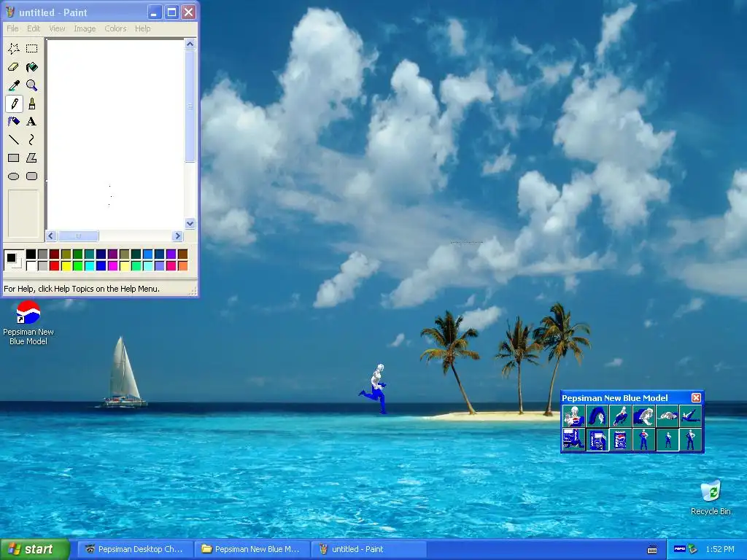Select the Text tool in Paint
Screen dimensions: 747x560
pos(31,122)
